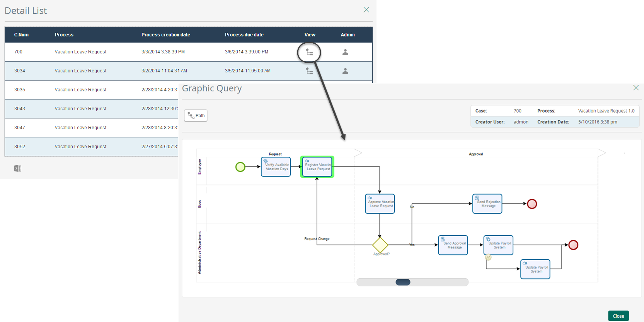The height and width of the screenshot is (322, 644).
Task: Open admin user icon for case 700
Action: pyautogui.click(x=345, y=52)
